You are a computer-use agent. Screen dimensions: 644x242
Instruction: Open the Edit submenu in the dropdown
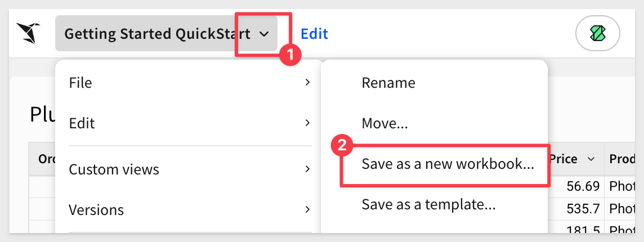[x=189, y=123]
